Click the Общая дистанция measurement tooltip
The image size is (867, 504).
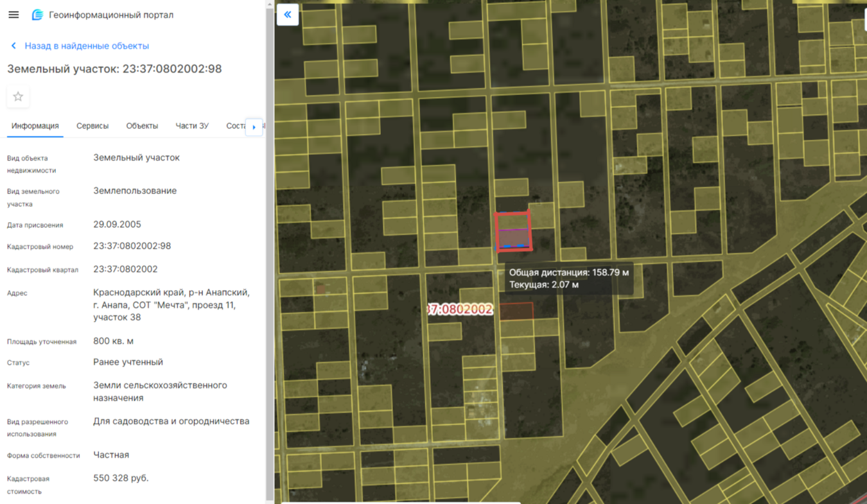point(568,278)
